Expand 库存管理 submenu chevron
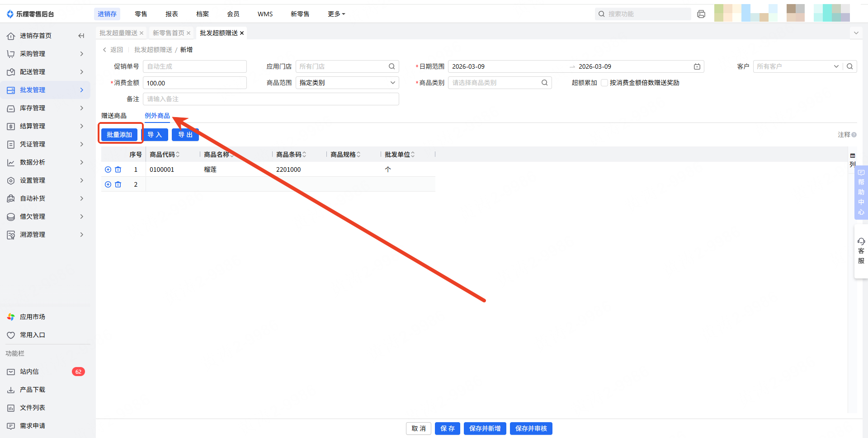The width and height of the screenshot is (868, 438). click(82, 108)
